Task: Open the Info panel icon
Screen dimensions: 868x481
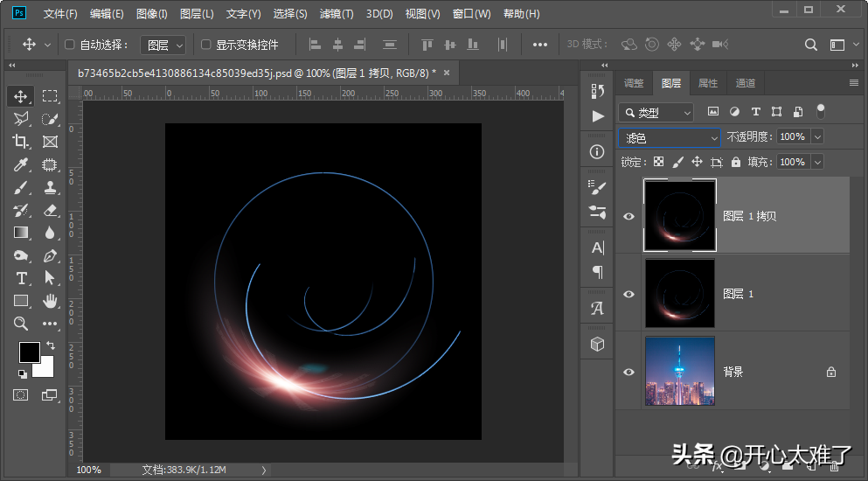Action: point(597,151)
